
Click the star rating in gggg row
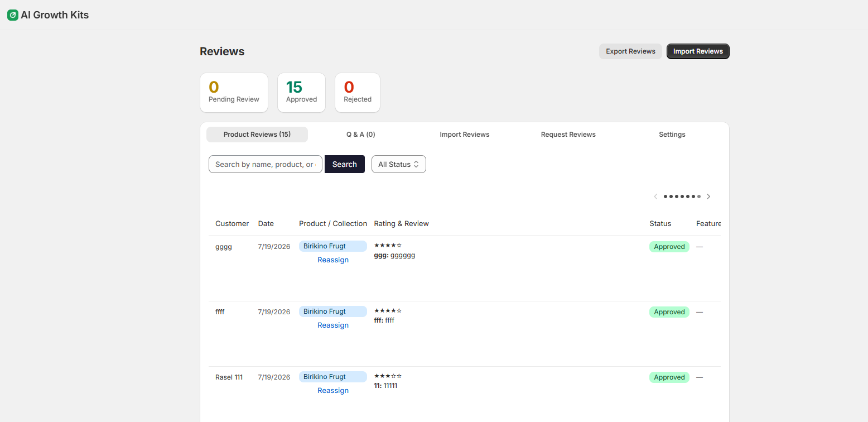point(388,246)
